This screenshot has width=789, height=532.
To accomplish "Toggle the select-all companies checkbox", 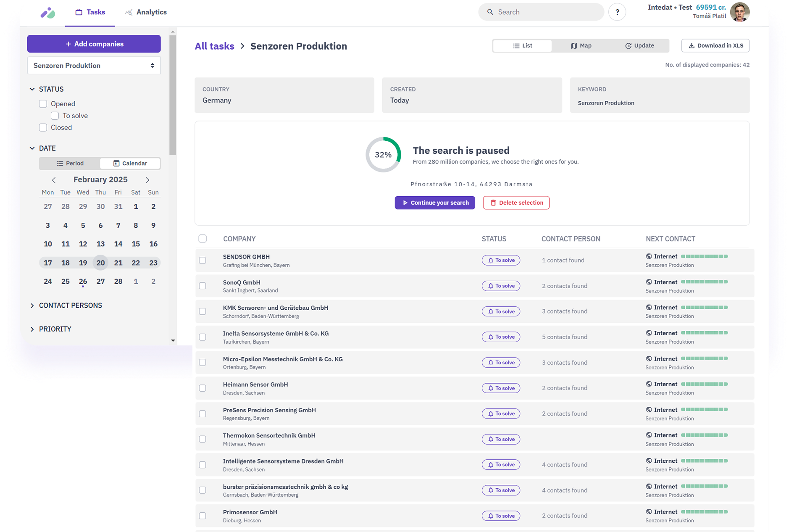I will 203,239.
